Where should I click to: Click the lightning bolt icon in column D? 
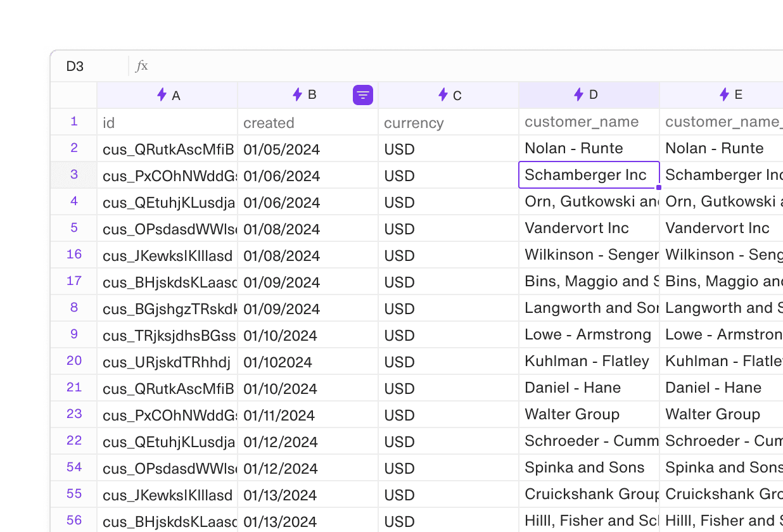pos(578,95)
